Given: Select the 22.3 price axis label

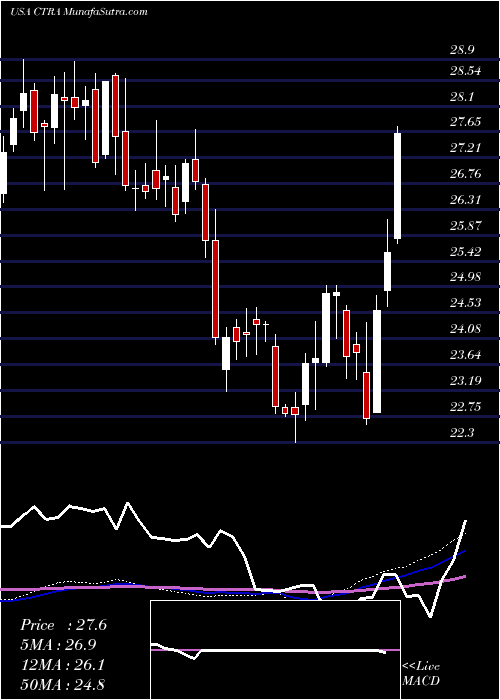Looking at the screenshot, I should click(462, 433).
